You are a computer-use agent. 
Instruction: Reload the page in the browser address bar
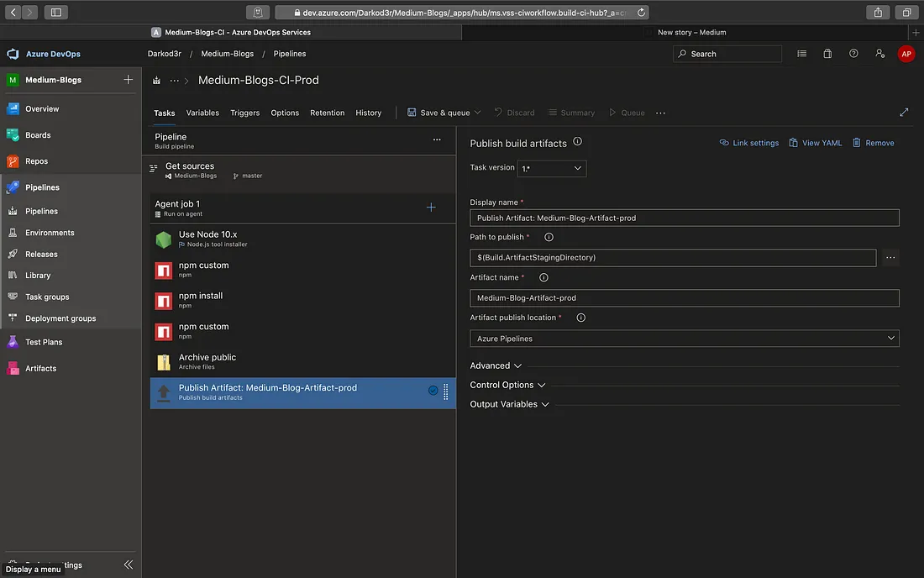click(x=641, y=13)
